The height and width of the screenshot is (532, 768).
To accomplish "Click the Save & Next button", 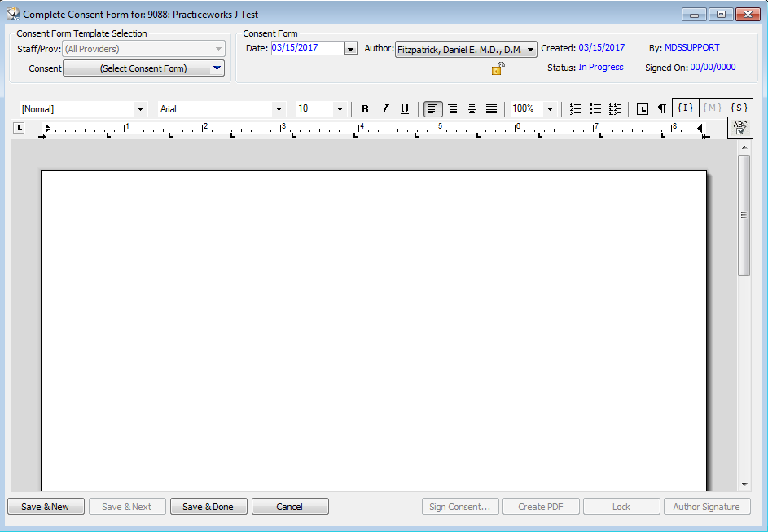I will pyautogui.click(x=127, y=507).
